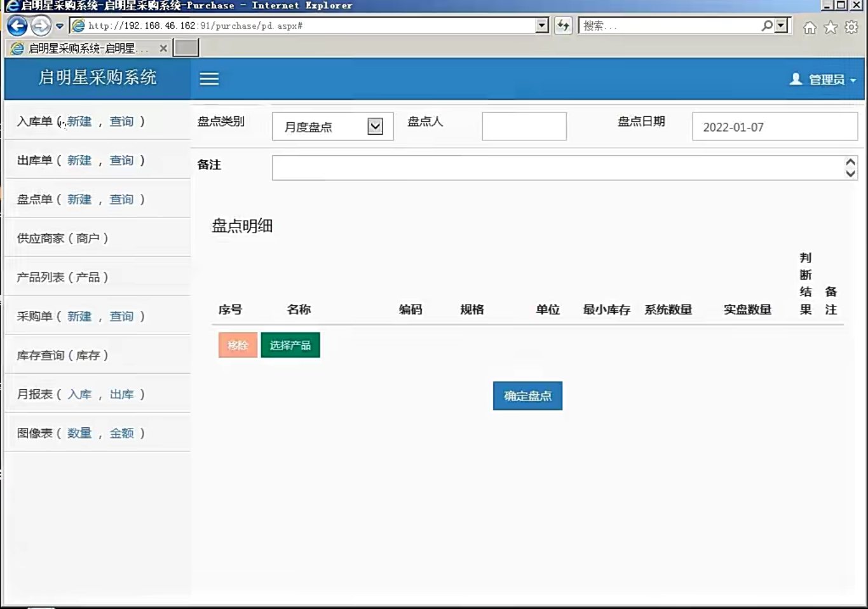Click the 启明星采购系统 header title
The width and height of the screenshot is (868, 609).
point(97,78)
